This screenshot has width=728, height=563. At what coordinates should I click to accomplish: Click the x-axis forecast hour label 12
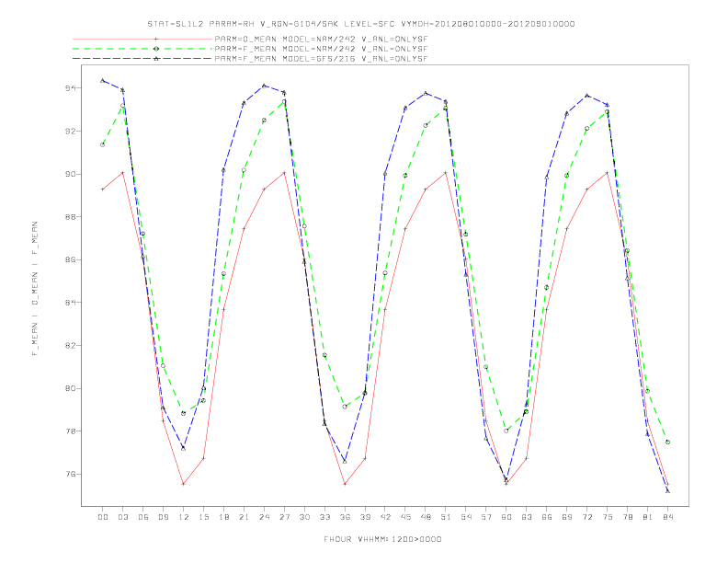pos(184,517)
